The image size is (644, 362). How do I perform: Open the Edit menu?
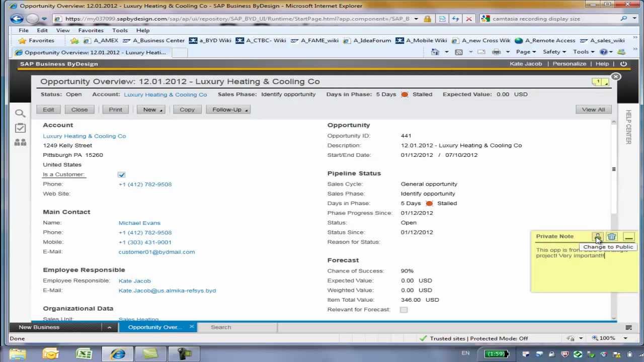43,30
